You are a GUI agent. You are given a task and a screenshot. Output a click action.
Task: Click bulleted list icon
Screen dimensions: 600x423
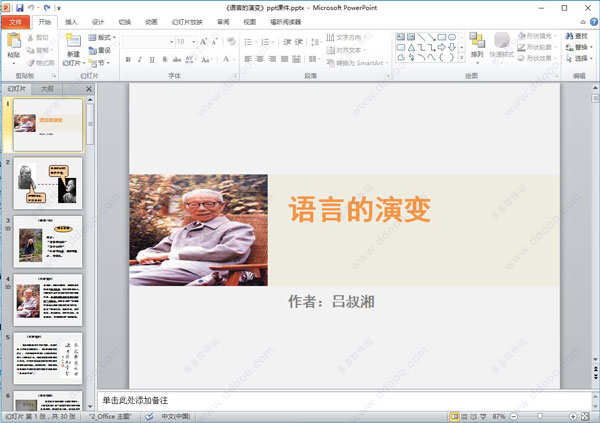point(248,42)
